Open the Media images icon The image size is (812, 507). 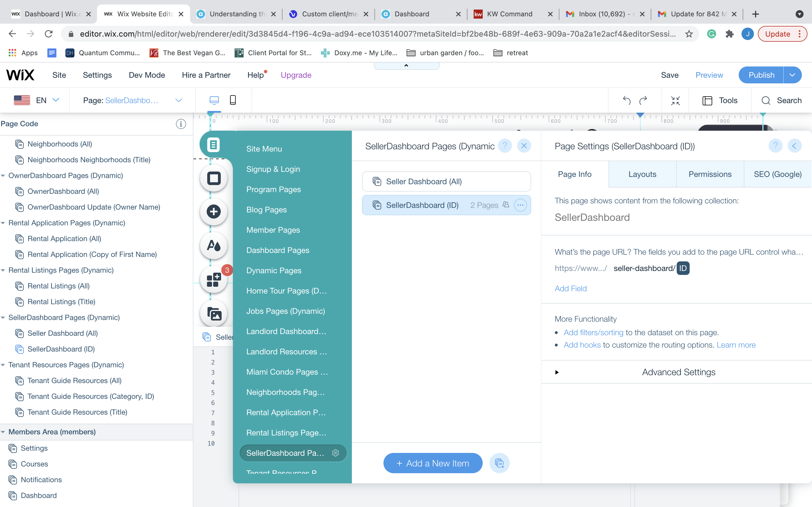(x=214, y=314)
